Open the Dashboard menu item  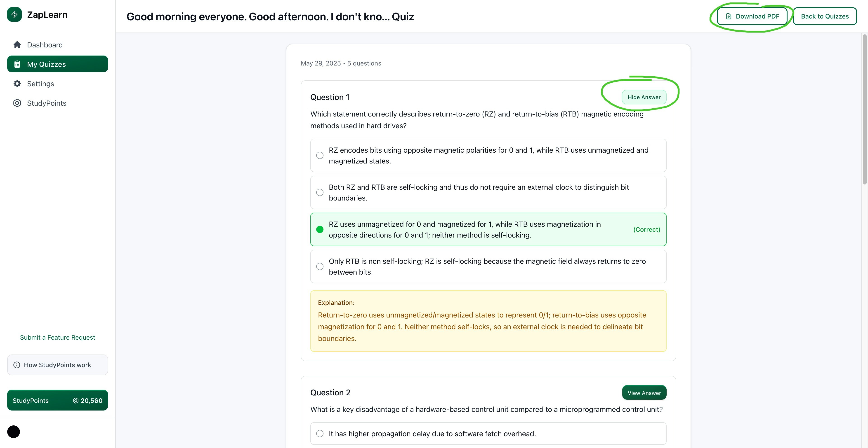(x=58, y=45)
